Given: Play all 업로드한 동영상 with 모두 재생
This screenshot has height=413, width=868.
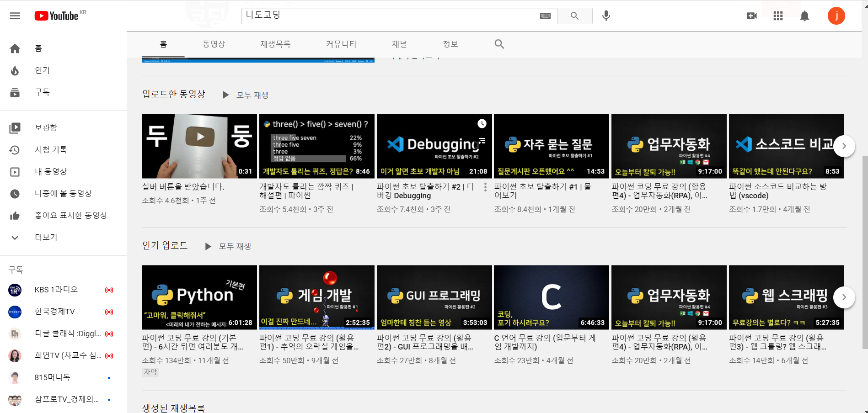Looking at the screenshot, I should tap(246, 95).
